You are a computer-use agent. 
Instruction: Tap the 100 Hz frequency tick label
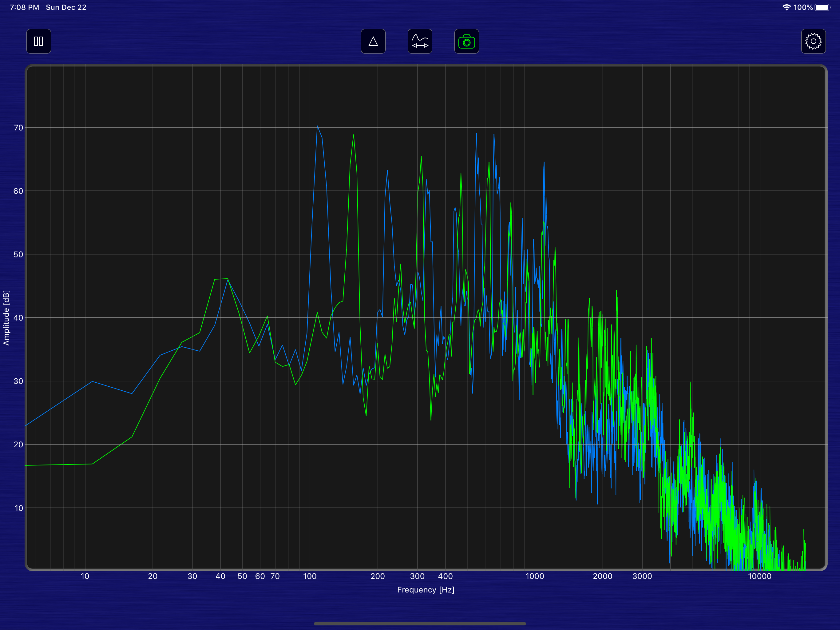310,576
